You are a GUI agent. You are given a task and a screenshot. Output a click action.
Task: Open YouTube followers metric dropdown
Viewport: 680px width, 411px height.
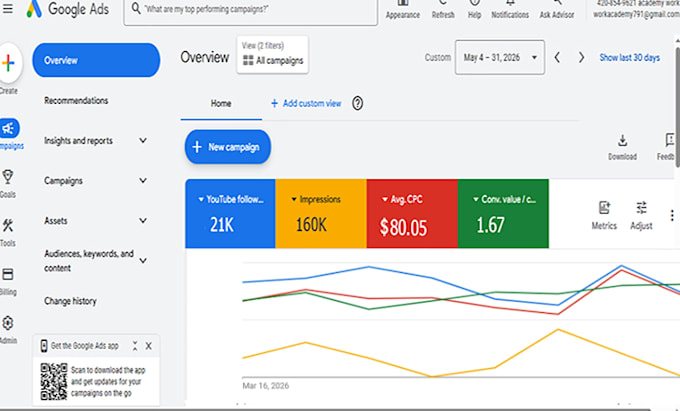pyautogui.click(x=230, y=199)
